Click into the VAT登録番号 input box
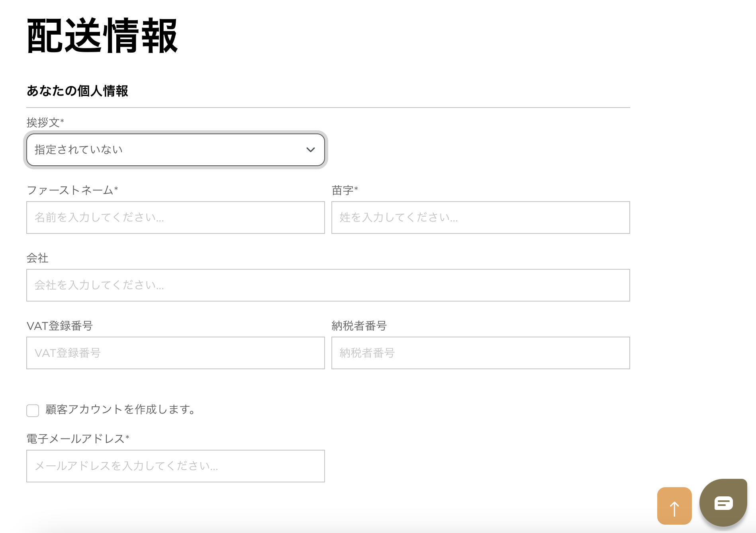Screen dimensions: 756x533 click(175, 353)
